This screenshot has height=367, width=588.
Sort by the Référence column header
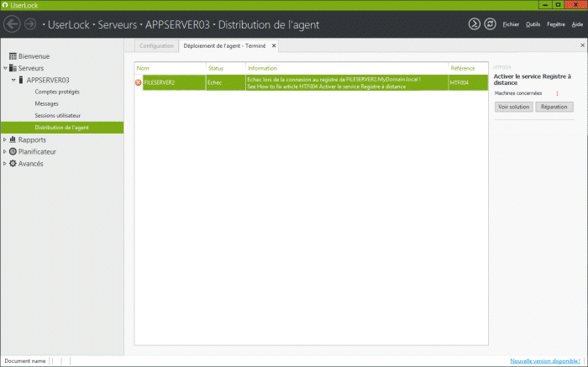click(x=468, y=68)
